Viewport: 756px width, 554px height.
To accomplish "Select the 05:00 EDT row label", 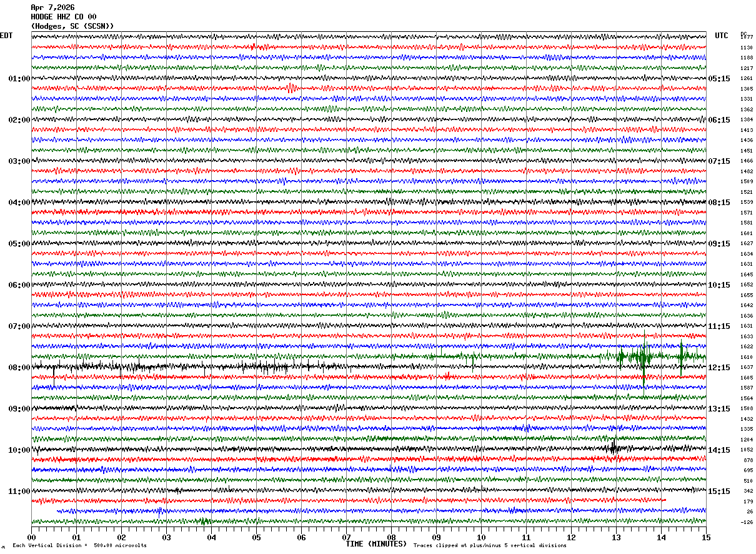I will [19, 244].
